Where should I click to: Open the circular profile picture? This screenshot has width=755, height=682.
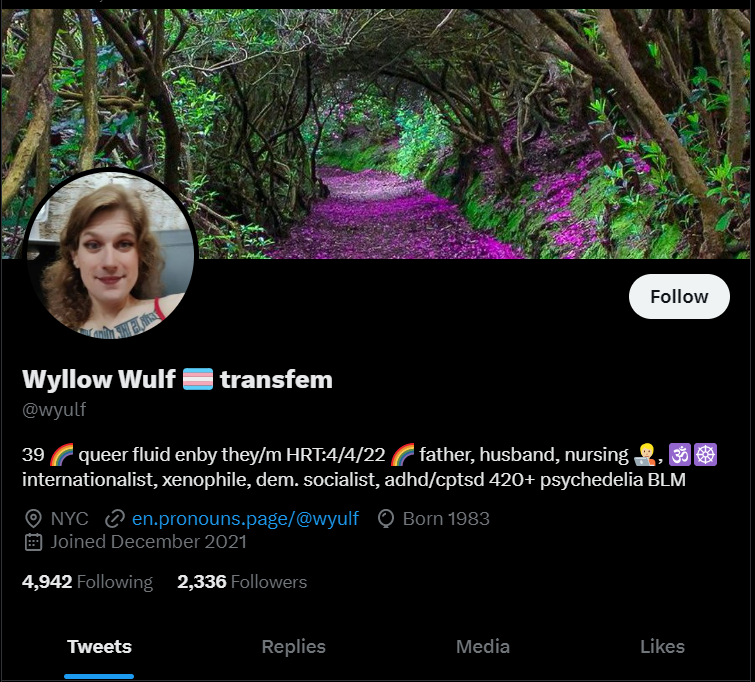pos(110,254)
